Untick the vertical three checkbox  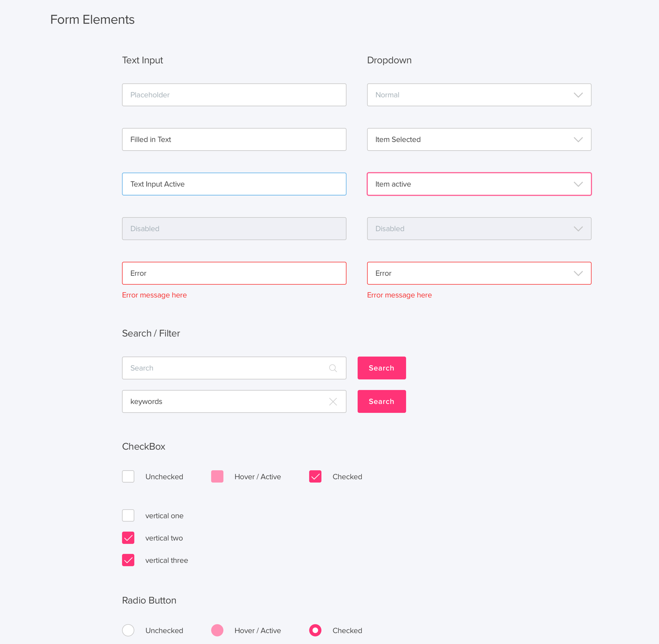pos(128,560)
